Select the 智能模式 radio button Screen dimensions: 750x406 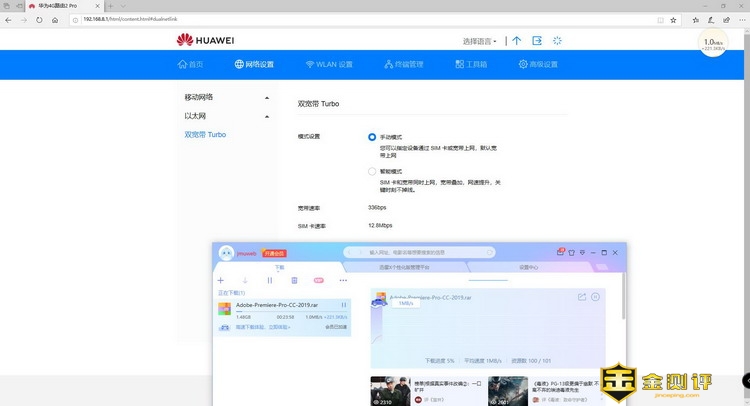click(x=372, y=171)
